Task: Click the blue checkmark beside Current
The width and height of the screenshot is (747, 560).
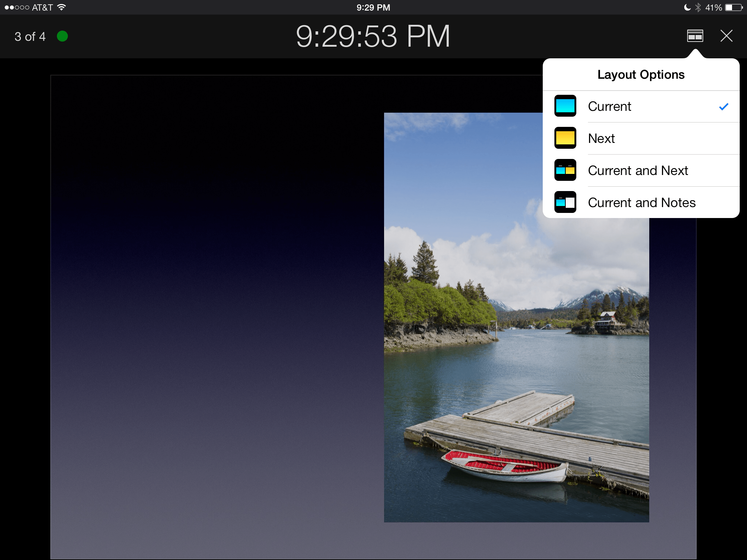Action: [724, 106]
